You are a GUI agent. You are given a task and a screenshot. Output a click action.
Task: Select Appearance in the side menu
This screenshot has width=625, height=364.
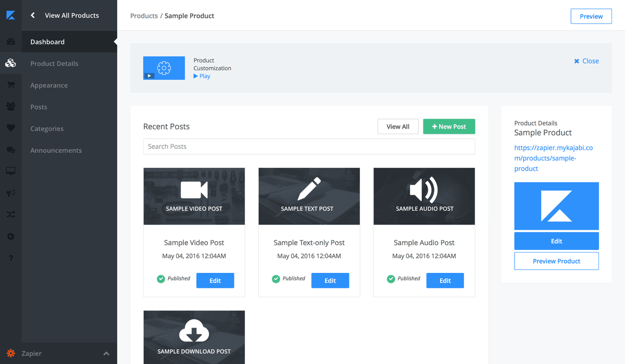pyautogui.click(x=49, y=85)
